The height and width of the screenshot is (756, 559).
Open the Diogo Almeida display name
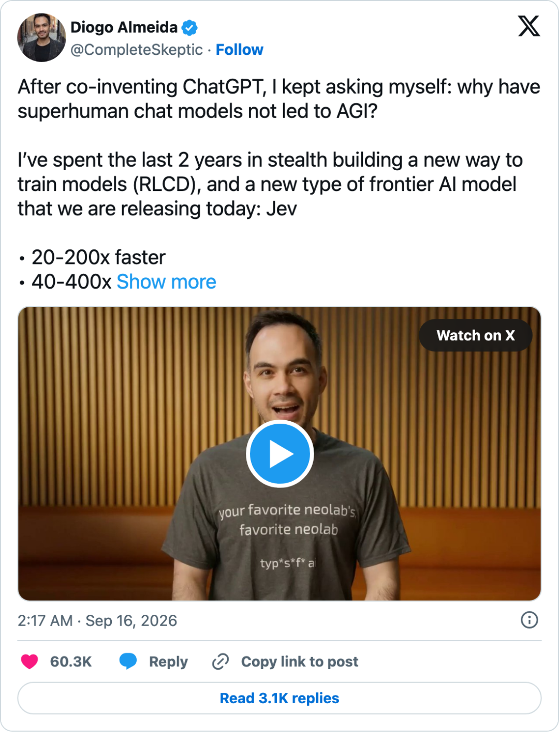click(124, 27)
